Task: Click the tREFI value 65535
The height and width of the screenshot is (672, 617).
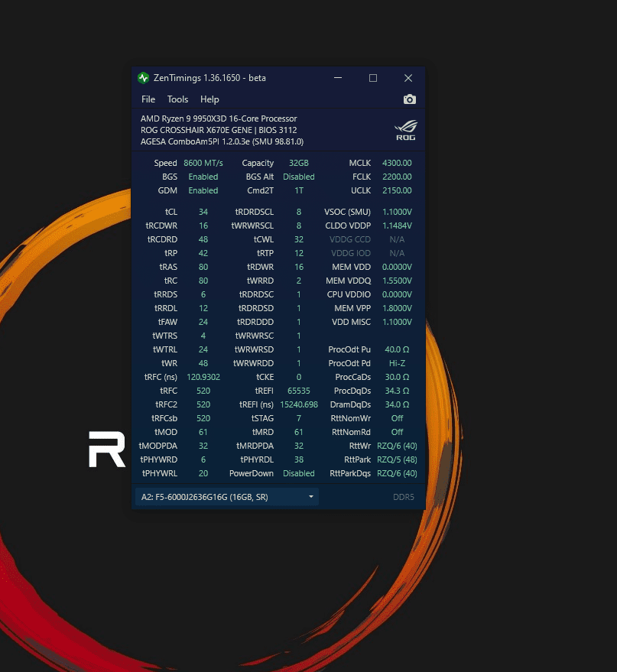Action: [x=299, y=391]
